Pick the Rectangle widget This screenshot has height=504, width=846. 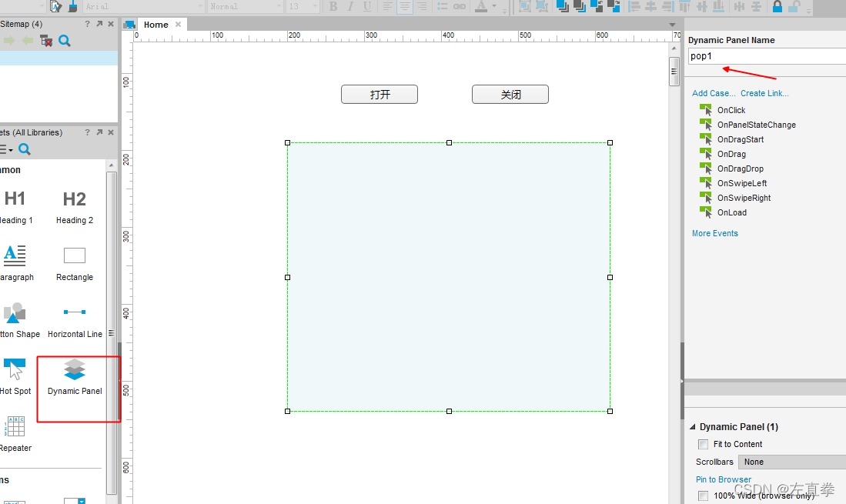(75, 263)
